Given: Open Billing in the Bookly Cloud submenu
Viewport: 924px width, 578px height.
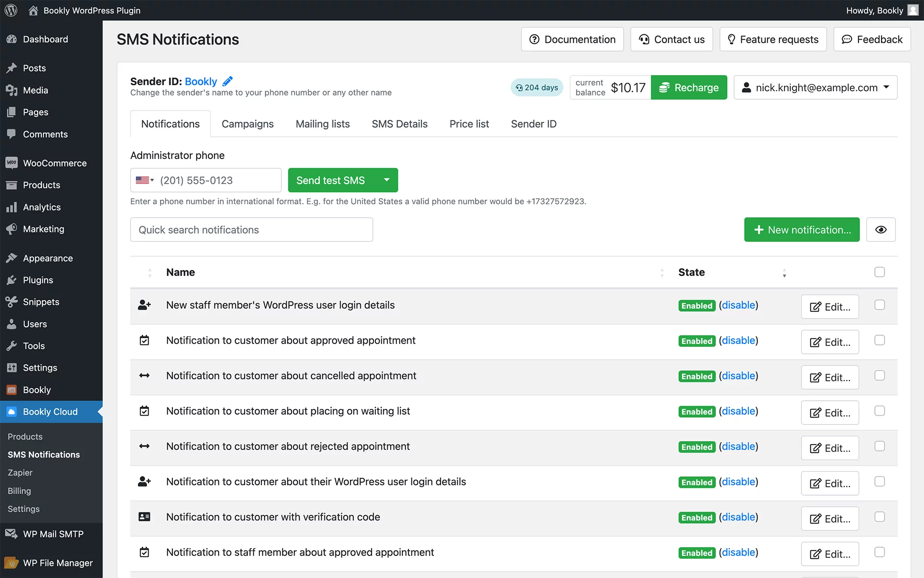Looking at the screenshot, I should 19,491.
